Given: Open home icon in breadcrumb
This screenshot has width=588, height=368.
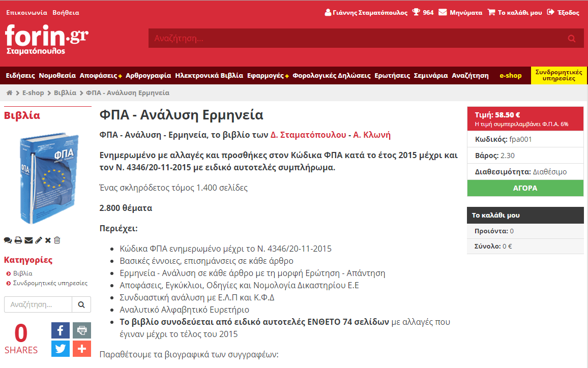Looking at the screenshot, I should 9,93.
